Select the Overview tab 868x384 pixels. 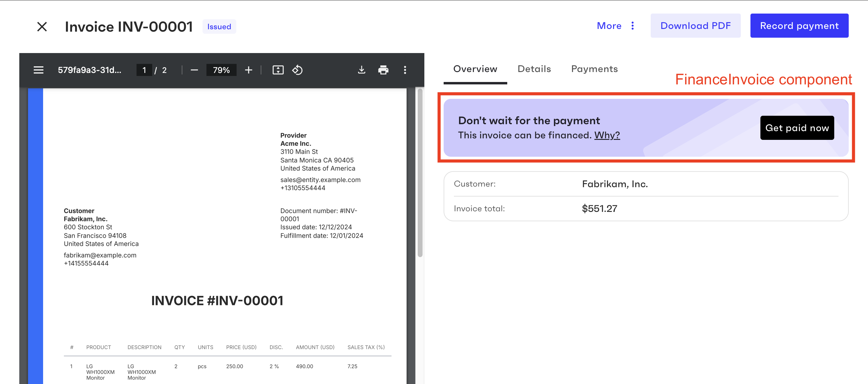coord(475,69)
